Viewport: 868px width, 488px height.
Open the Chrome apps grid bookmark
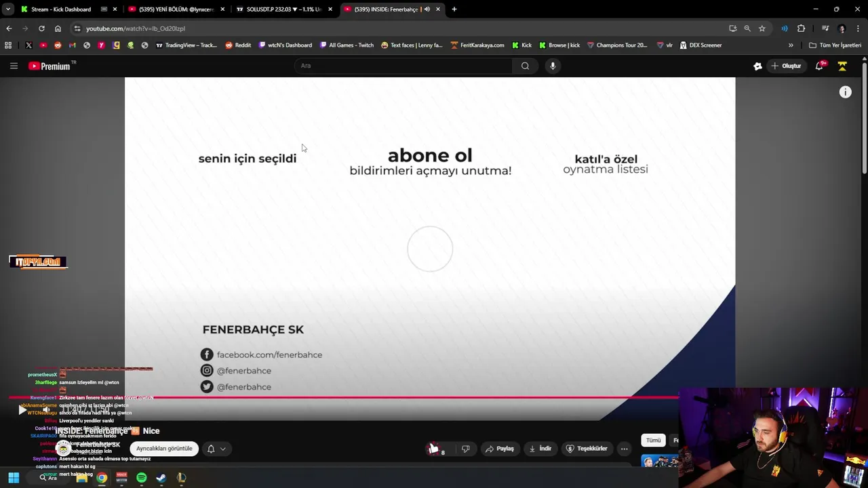(x=8, y=45)
